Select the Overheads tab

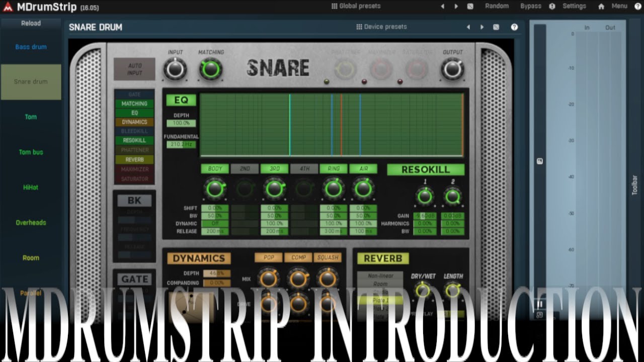31,222
